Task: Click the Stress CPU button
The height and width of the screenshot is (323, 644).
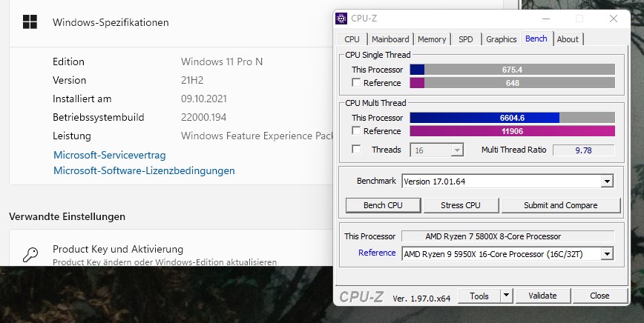Action: [461, 205]
